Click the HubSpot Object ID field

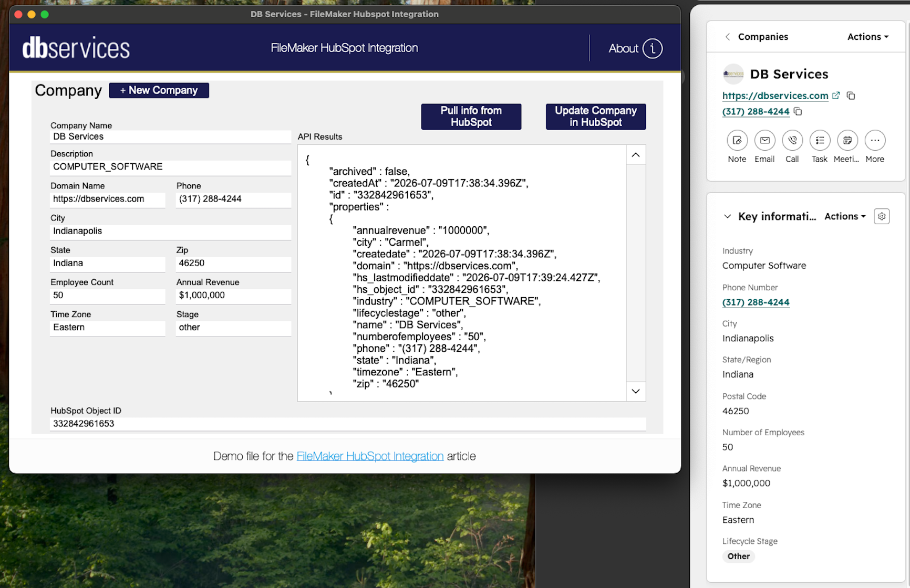click(x=348, y=424)
